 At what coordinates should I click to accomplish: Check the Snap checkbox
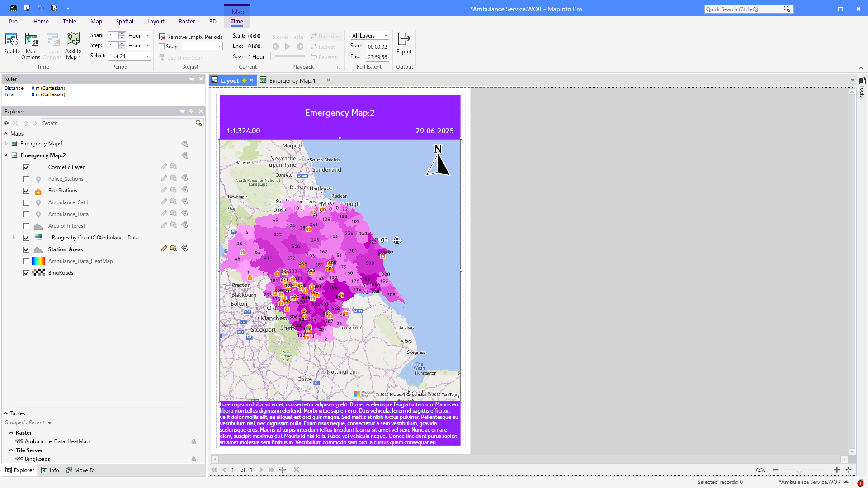tap(162, 47)
